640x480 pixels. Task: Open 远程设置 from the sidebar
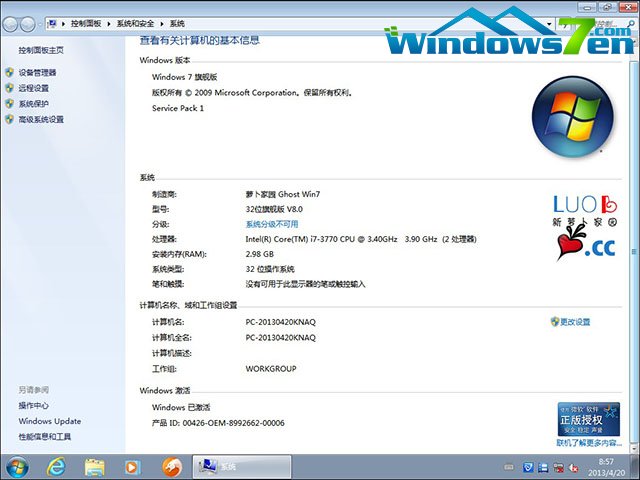[x=33, y=88]
